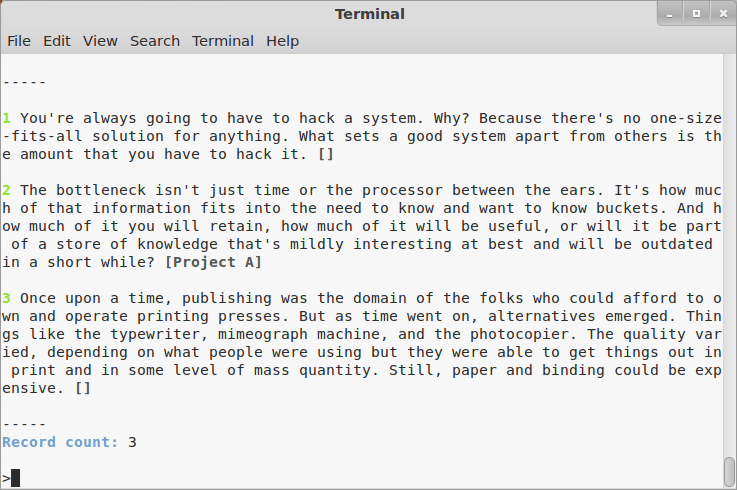Click the green record number 1
Image resolution: width=737 pixels, height=490 pixels.
pos(6,118)
